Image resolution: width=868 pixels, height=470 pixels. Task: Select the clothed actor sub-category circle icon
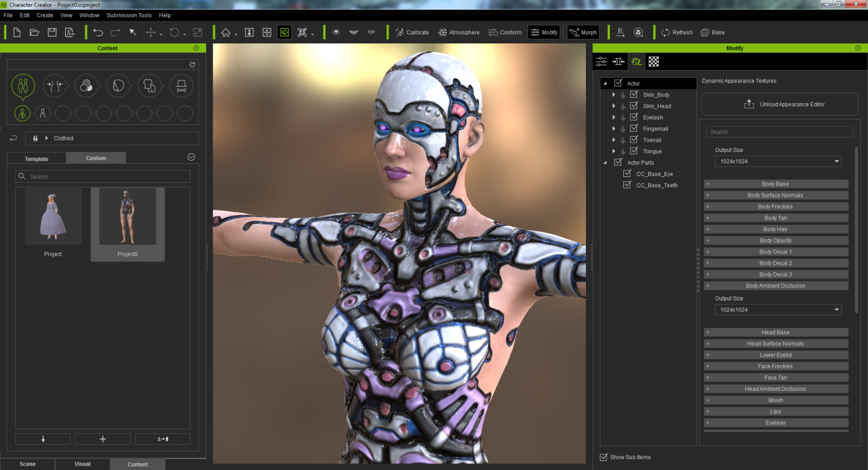click(22, 113)
